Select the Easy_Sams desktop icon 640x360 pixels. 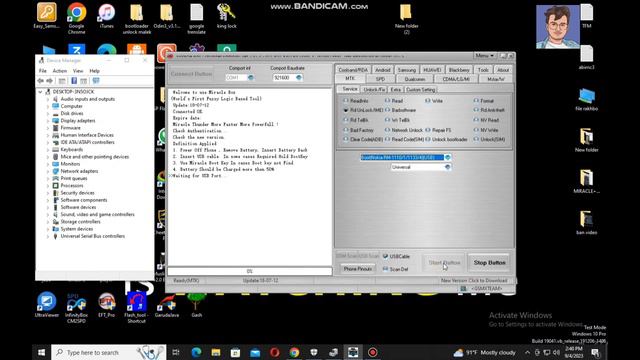coord(47,16)
